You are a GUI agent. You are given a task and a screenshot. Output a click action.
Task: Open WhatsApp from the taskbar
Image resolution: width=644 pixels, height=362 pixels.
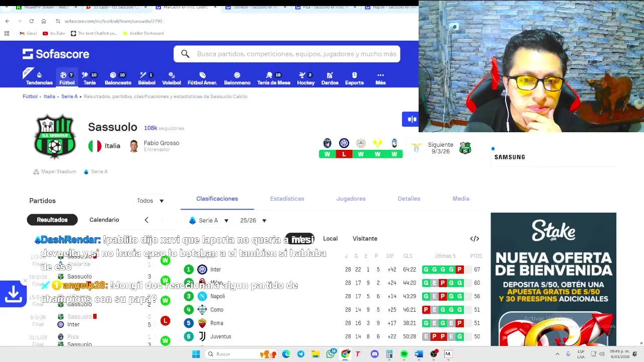(331, 354)
